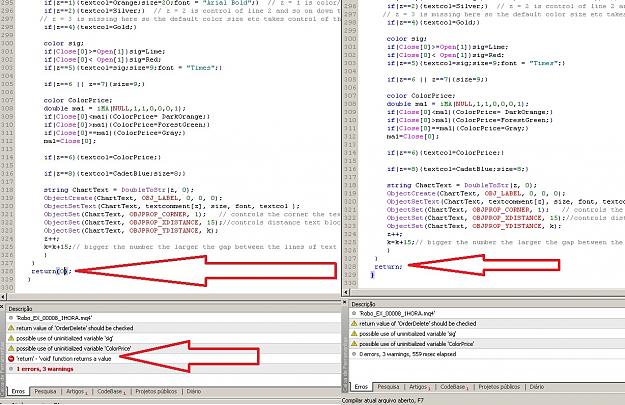Click the left arrow of the left editor's horizontal scrollbar

[x=3, y=297]
